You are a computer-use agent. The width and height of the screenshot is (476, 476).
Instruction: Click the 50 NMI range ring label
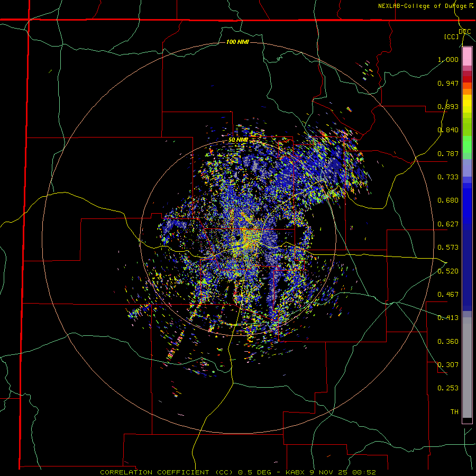(238, 140)
